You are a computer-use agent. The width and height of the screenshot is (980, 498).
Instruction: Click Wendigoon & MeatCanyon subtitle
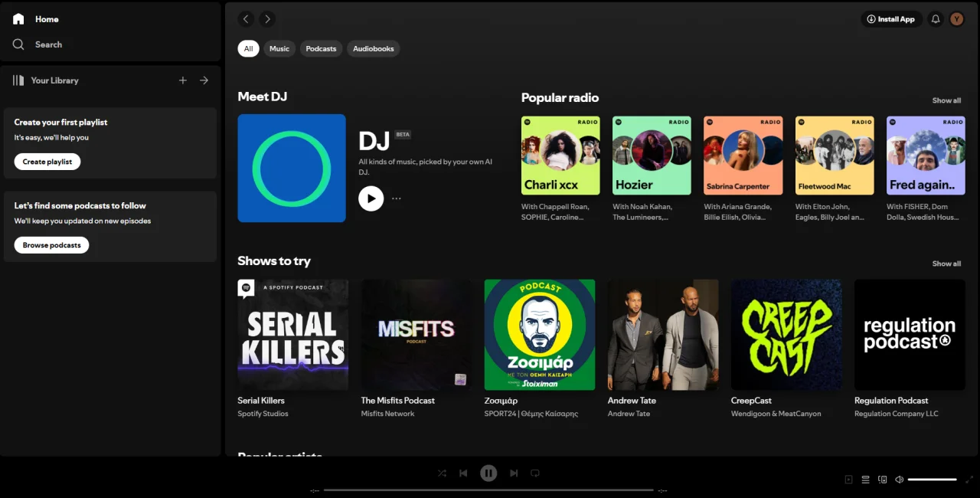tap(776, 414)
